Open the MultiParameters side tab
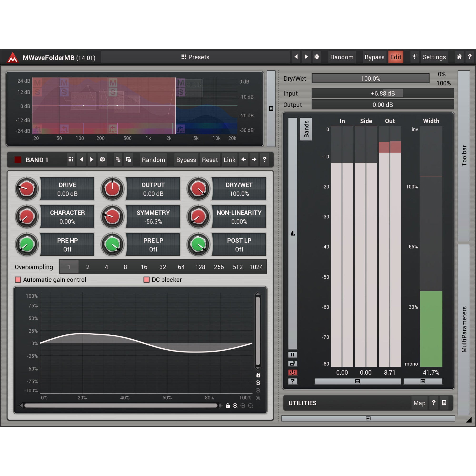Screen dimensions: 476x476 pyautogui.click(x=464, y=329)
